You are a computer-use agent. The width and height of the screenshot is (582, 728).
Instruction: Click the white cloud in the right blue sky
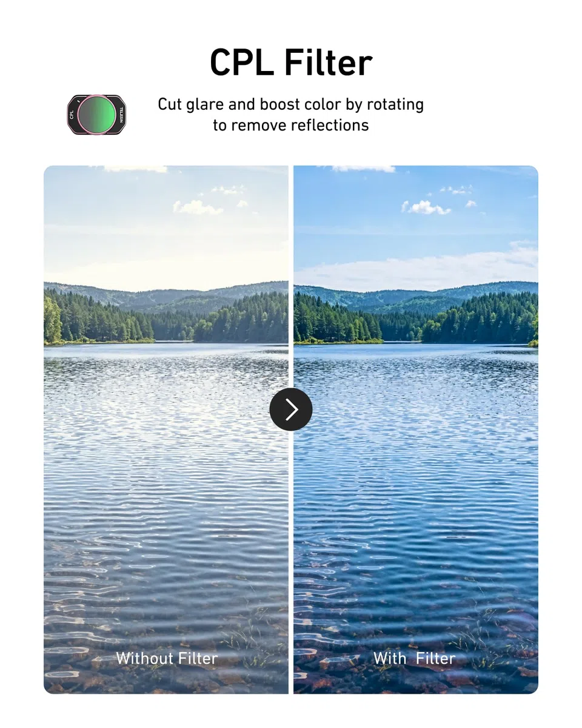[x=426, y=207]
